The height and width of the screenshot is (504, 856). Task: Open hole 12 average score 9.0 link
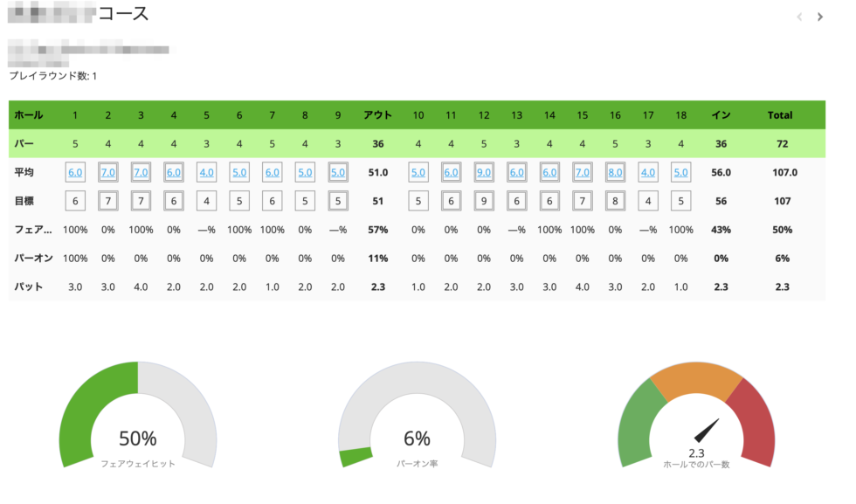click(x=484, y=173)
